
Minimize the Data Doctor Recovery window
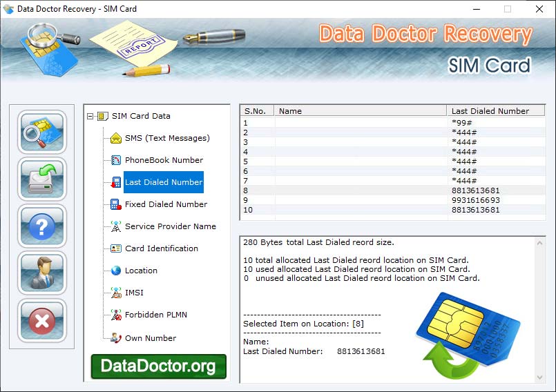477,9
